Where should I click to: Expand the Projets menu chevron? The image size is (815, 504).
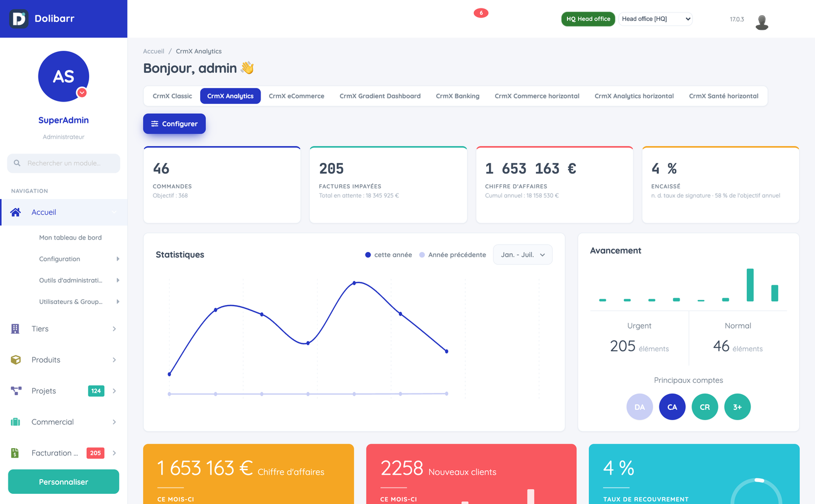(114, 391)
